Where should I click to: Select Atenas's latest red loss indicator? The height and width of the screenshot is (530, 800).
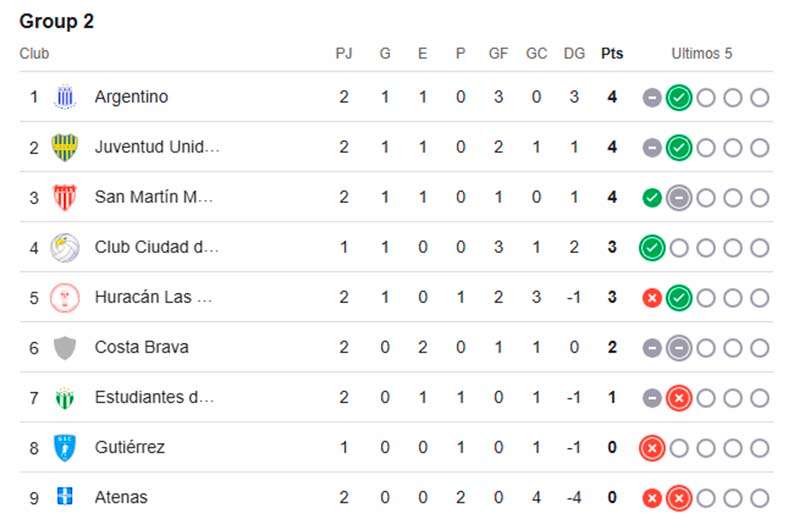(x=679, y=498)
